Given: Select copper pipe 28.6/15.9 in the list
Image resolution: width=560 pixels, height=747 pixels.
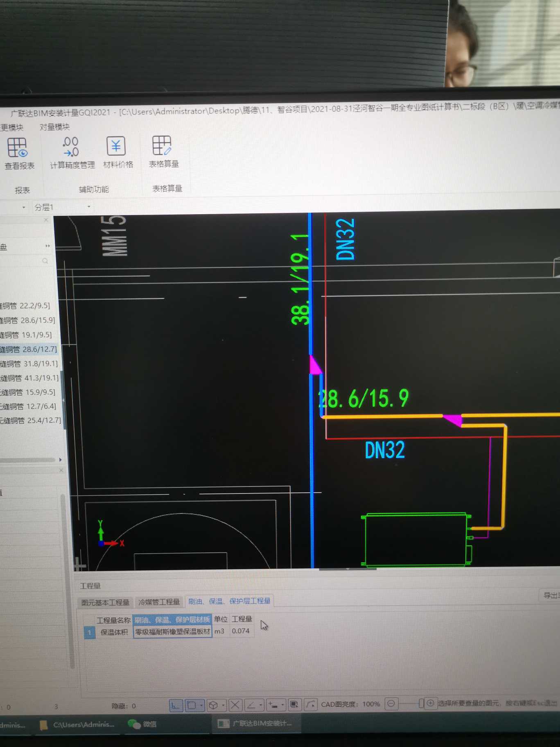Looking at the screenshot, I should pyautogui.click(x=28, y=320).
